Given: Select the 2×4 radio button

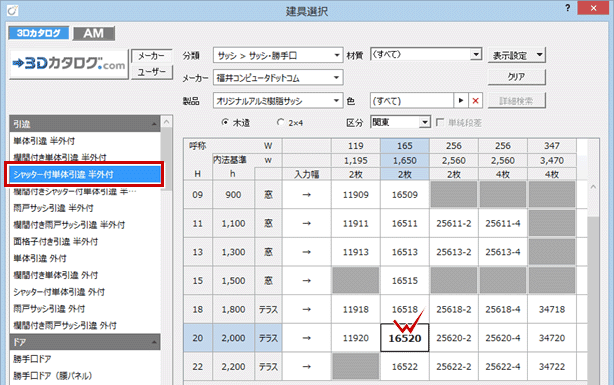Looking at the screenshot, I should tap(280, 123).
